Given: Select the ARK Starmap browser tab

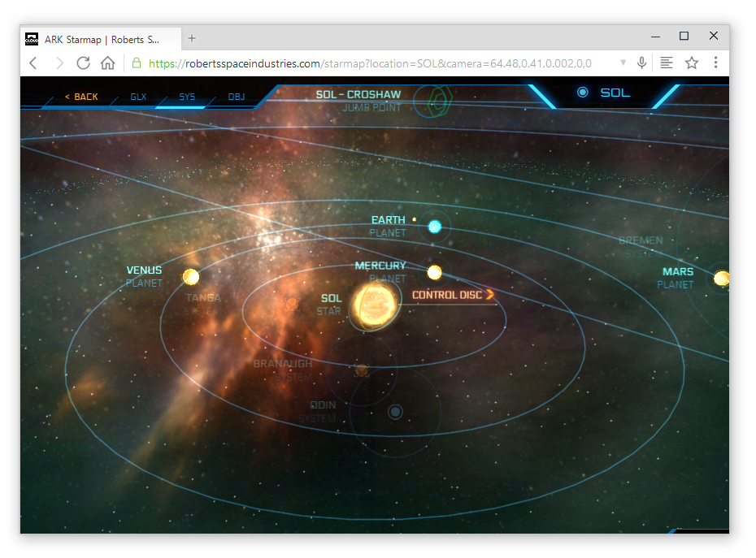Looking at the screenshot, I should click(101, 40).
